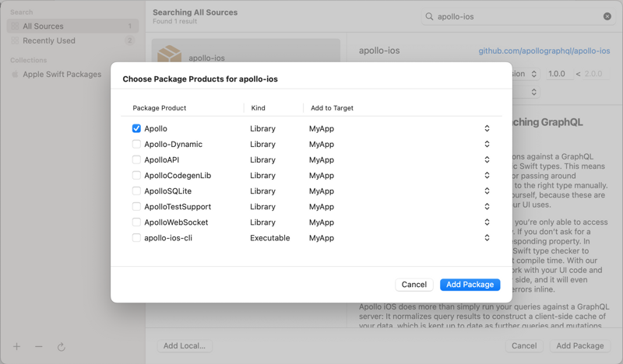Screen dimensions: 623x364
Task: Click the apollo-ios package box icon
Action: (x=169, y=55)
